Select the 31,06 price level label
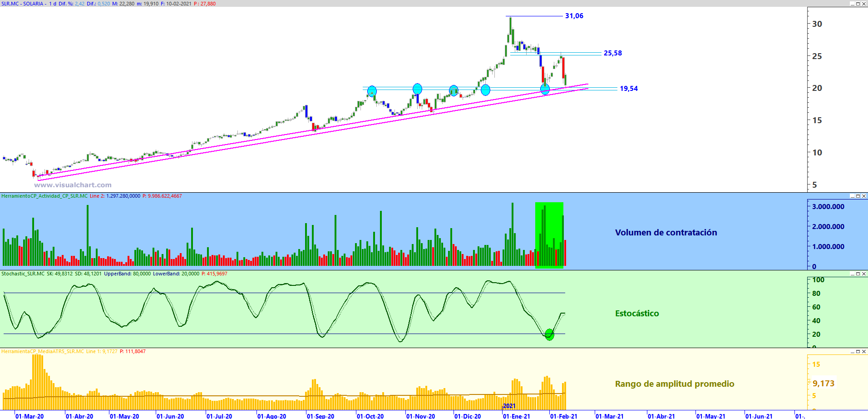The height and width of the screenshot is (419, 868). (x=574, y=16)
